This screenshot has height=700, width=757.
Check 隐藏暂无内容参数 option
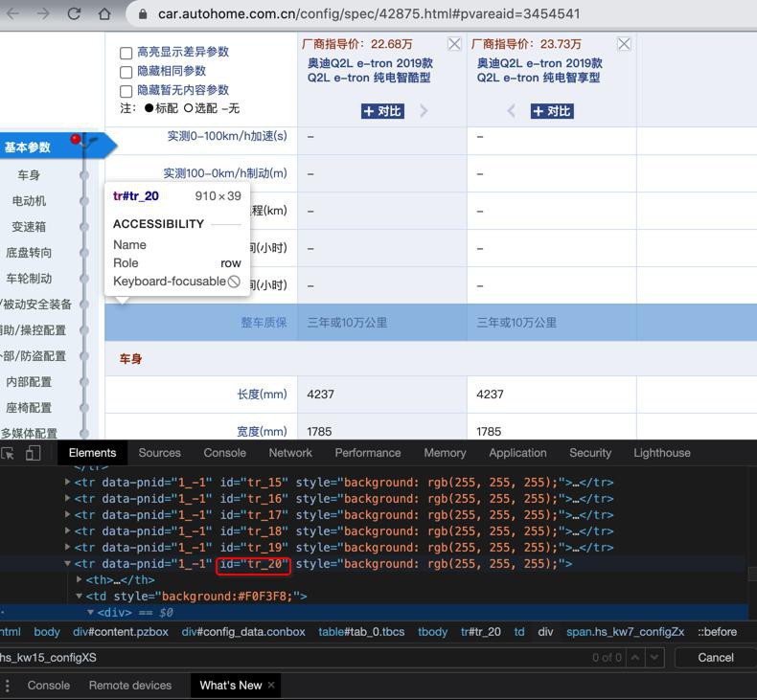pyautogui.click(x=126, y=91)
